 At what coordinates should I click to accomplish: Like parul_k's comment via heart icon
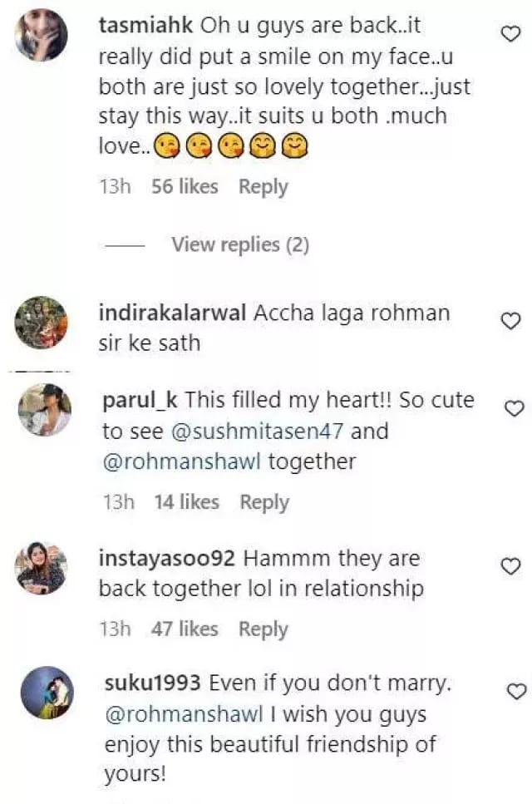(x=515, y=408)
